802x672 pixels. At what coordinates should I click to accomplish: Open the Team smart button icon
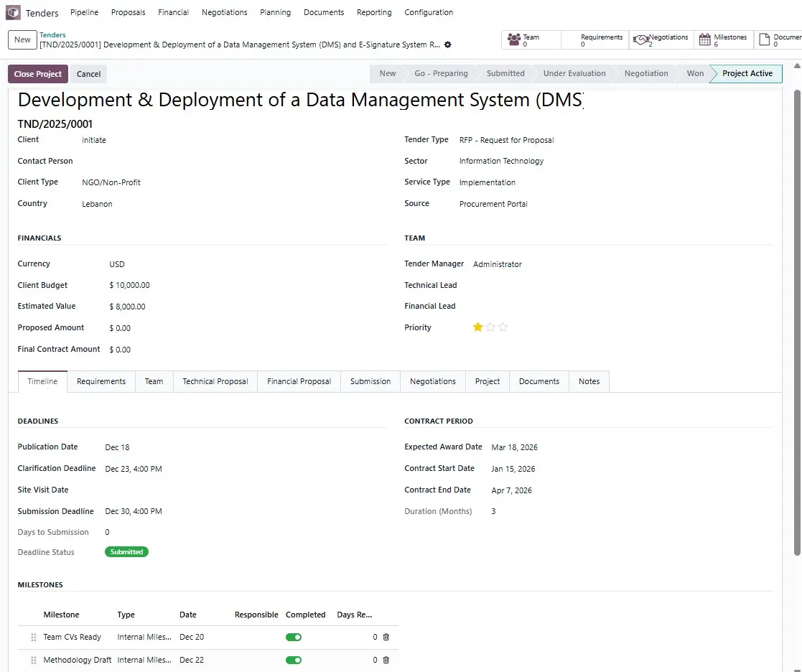[x=514, y=40]
